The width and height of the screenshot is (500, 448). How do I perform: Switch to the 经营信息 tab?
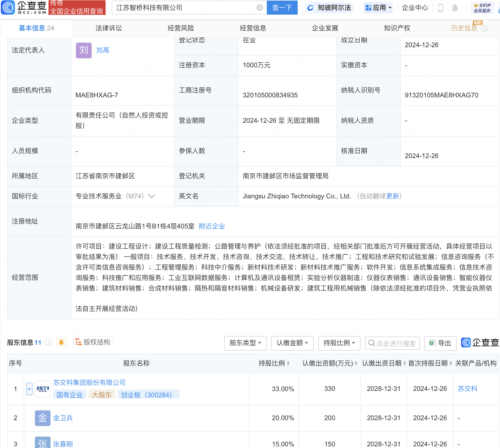point(253,28)
